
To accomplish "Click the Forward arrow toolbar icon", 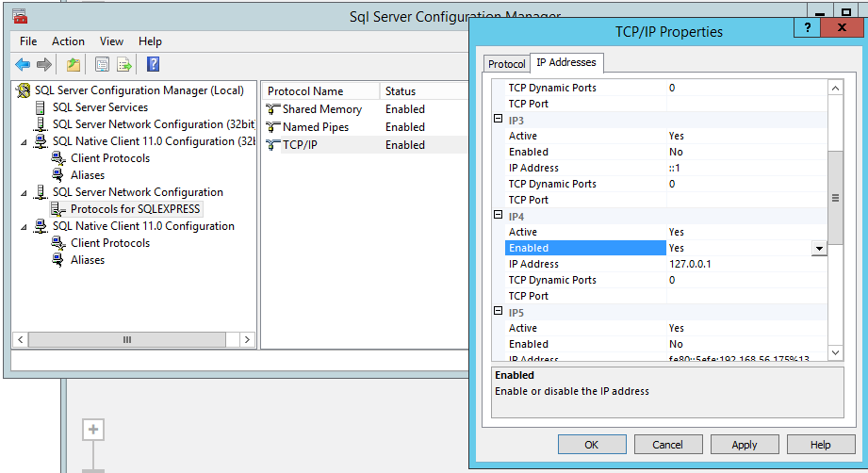I will [43, 64].
